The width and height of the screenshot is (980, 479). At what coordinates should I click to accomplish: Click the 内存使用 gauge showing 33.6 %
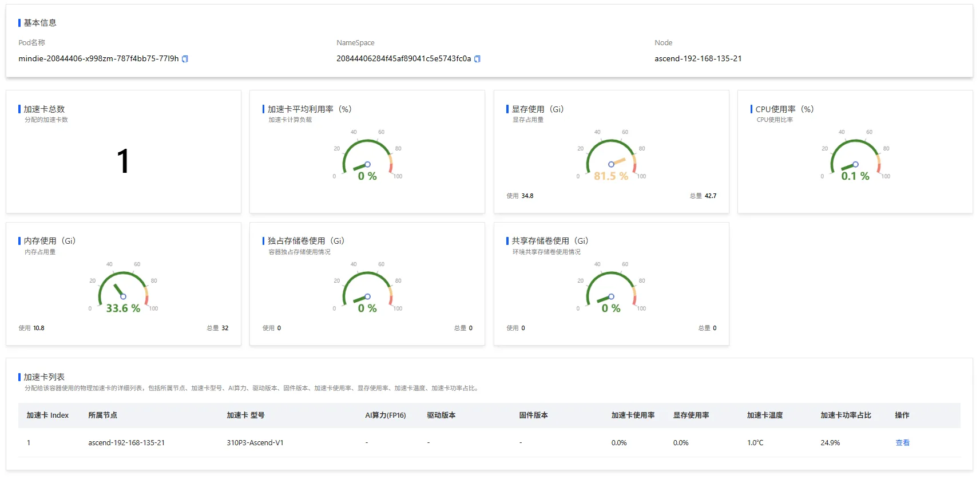click(x=123, y=290)
